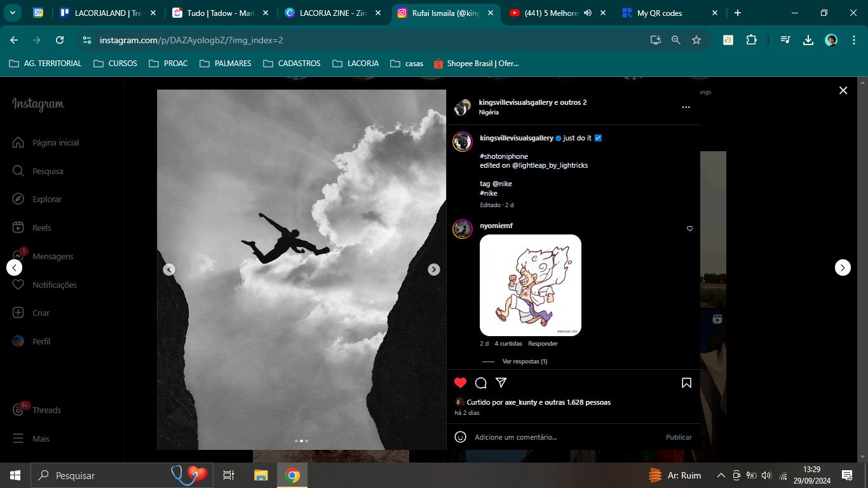Mute the YouTube tab audio
The height and width of the screenshot is (488, 868).
pyautogui.click(x=588, y=13)
